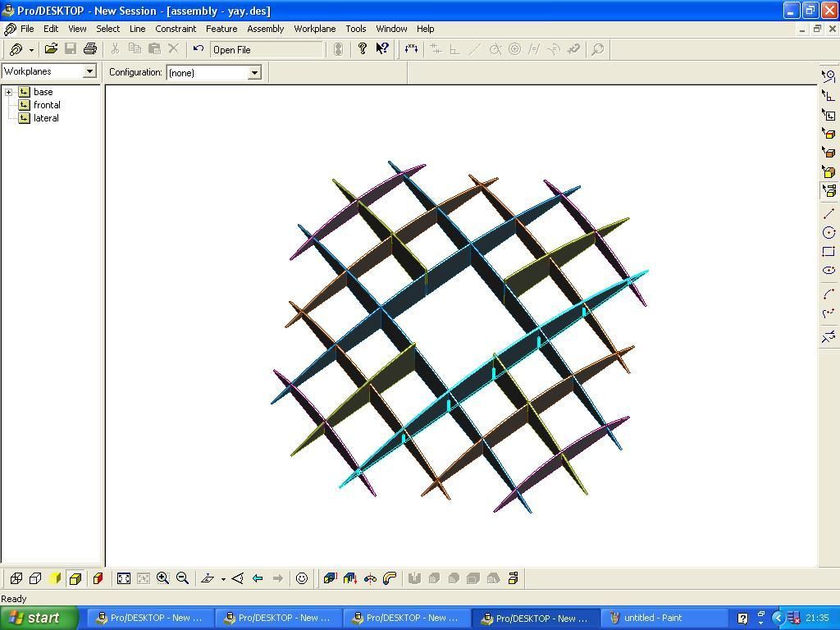The height and width of the screenshot is (630, 840).
Task: Switch to untitled - Paint taskbar button
Action: click(647, 618)
